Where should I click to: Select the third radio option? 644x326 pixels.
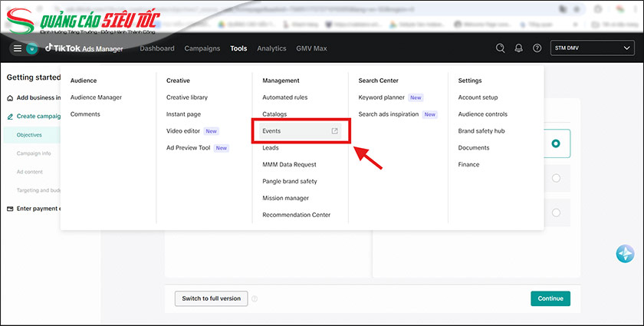pyautogui.click(x=556, y=212)
